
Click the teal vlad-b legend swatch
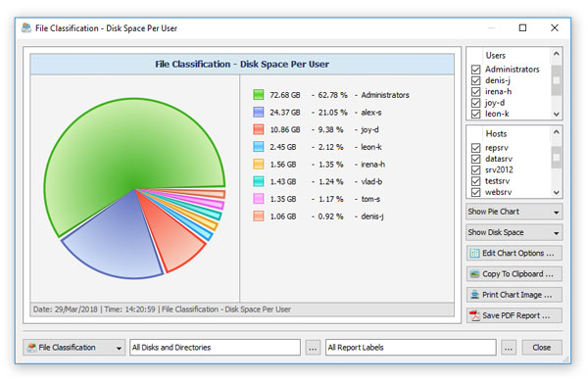[x=259, y=182]
